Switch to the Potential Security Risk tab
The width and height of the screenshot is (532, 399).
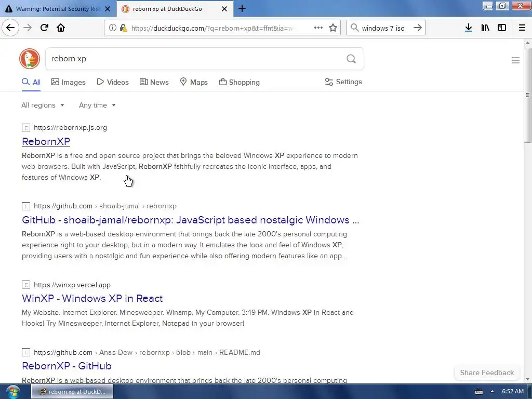(58, 9)
